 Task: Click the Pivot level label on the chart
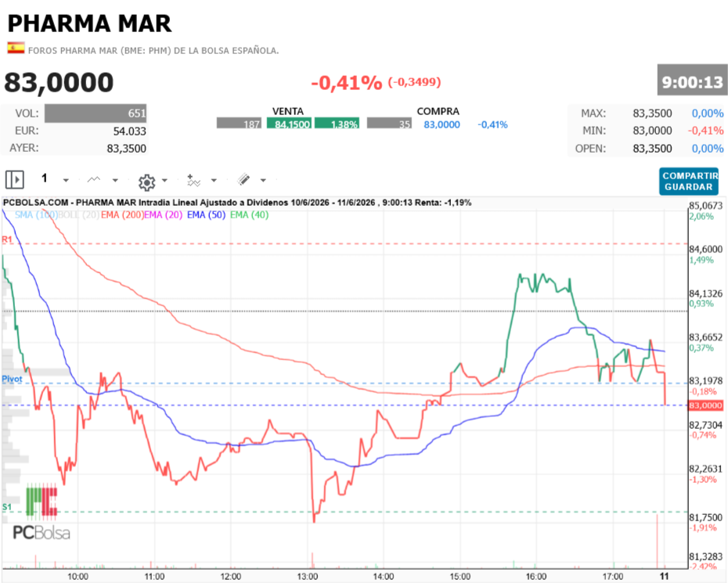coord(12,379)
